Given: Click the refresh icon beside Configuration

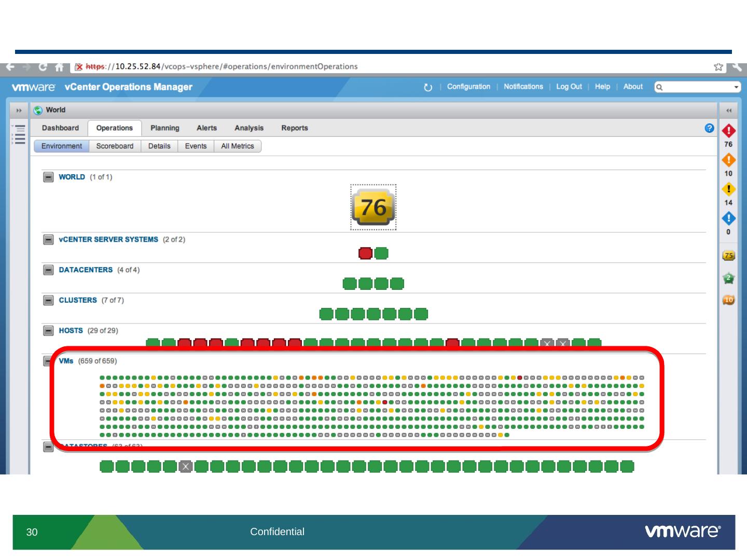Looking at the screenshot, I should coord(428,87).
